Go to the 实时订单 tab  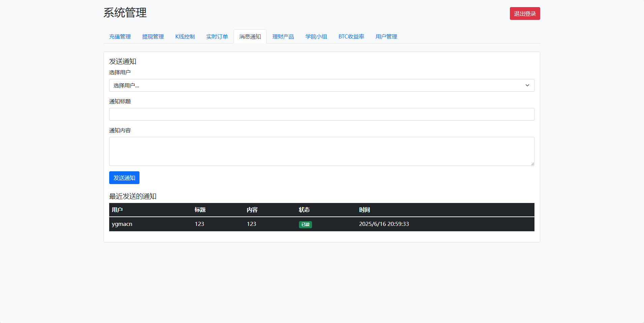217,36
